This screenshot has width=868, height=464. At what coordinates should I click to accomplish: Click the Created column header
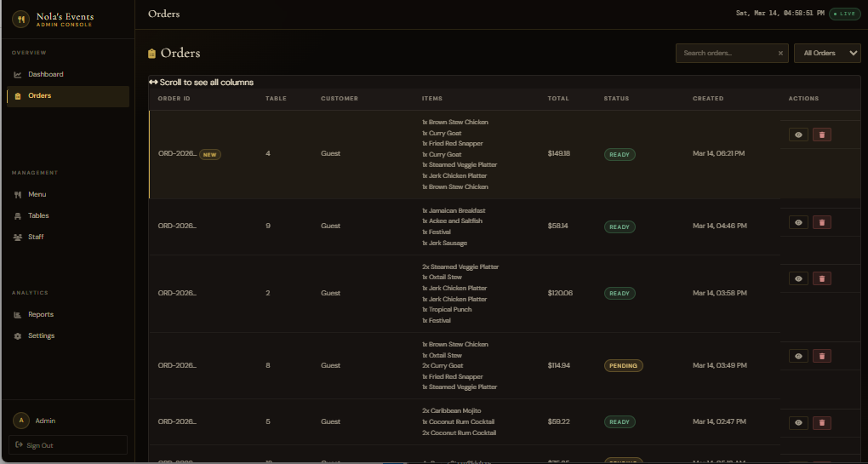pyautogui.click(x=708, y=99)
